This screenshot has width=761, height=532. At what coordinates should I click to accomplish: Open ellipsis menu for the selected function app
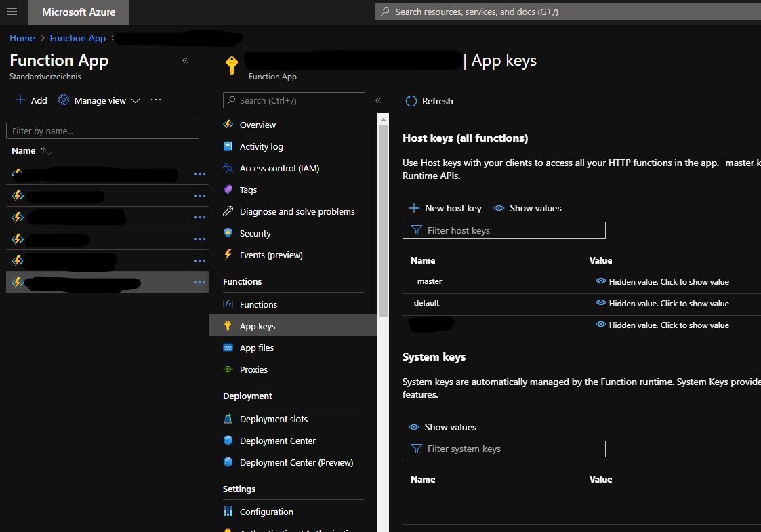[x=200, y=282]
